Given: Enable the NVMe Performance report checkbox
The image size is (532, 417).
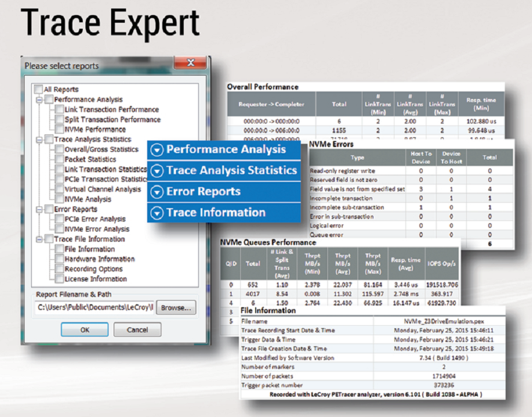Looking at the screenshot, I should pyautogui.click(x=59, y=129).
